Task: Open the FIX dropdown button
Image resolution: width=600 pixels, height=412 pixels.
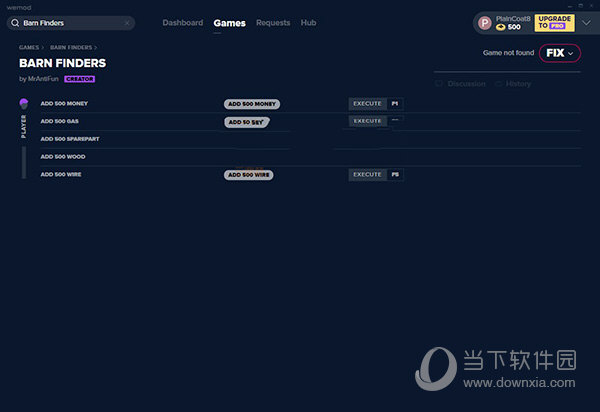Action: click(x=560, y=53)
